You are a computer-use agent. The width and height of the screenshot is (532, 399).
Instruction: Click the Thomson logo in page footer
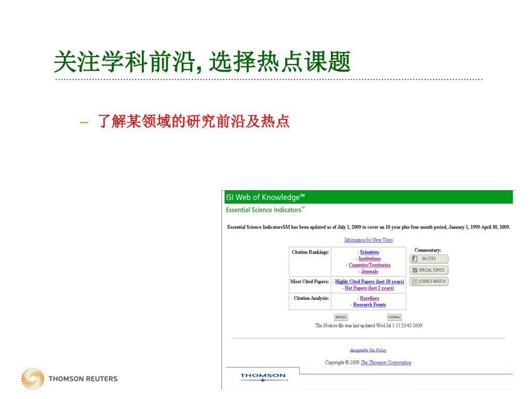tap(263, 377)
